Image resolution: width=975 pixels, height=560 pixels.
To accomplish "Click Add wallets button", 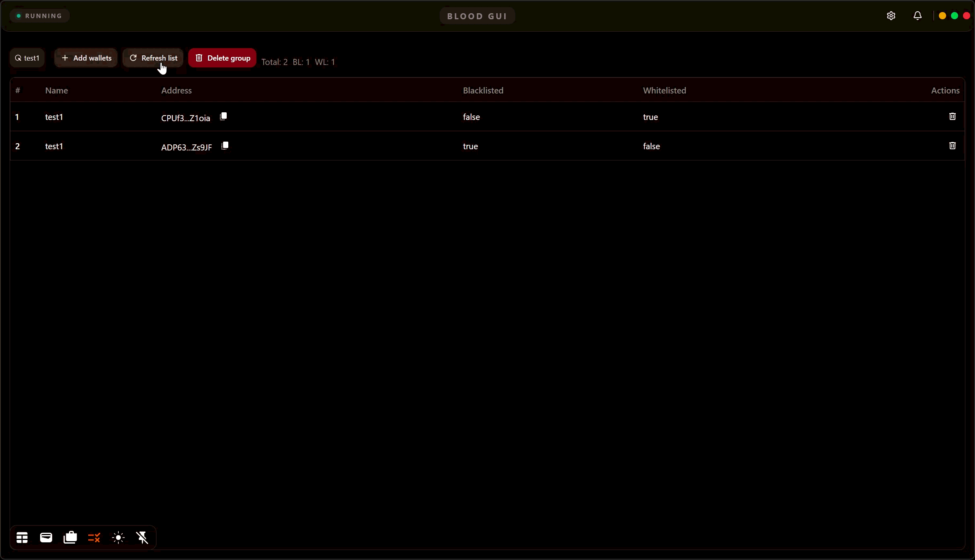I will (86, 58).
